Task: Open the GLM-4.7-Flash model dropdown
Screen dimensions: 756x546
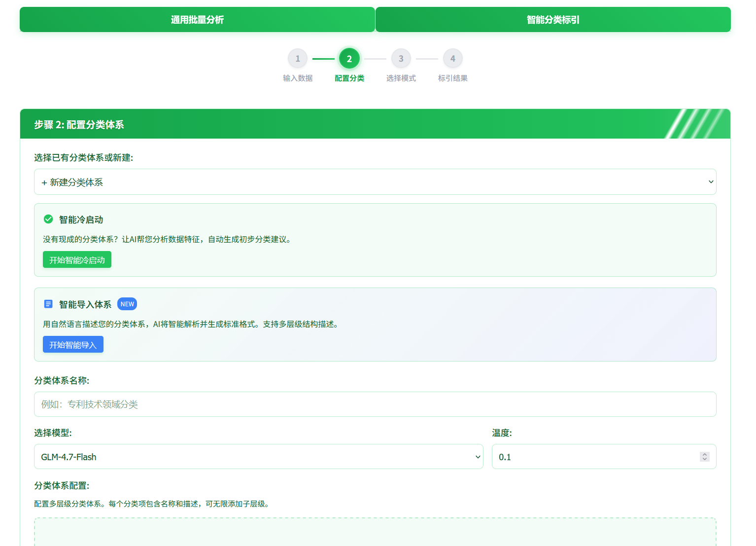Action: 258,456
